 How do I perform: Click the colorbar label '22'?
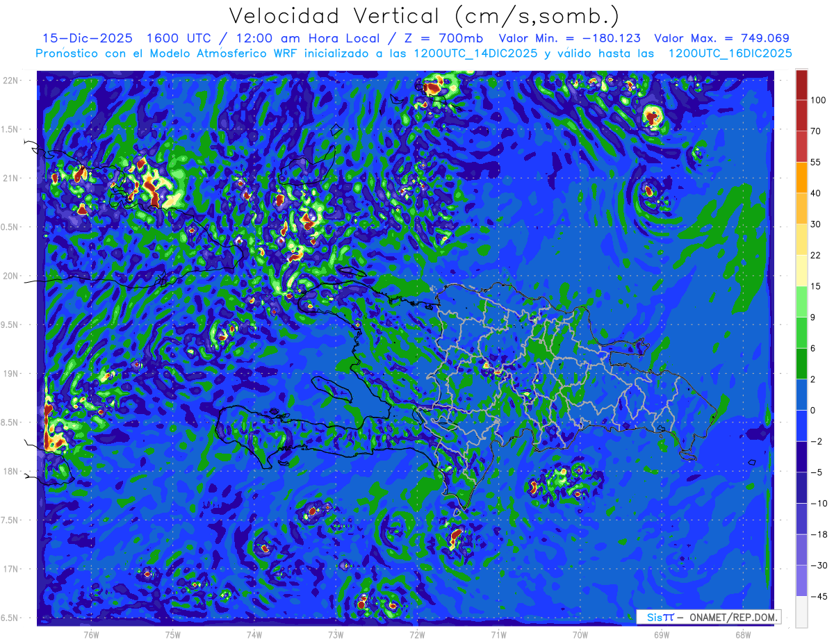coord(816,255)
